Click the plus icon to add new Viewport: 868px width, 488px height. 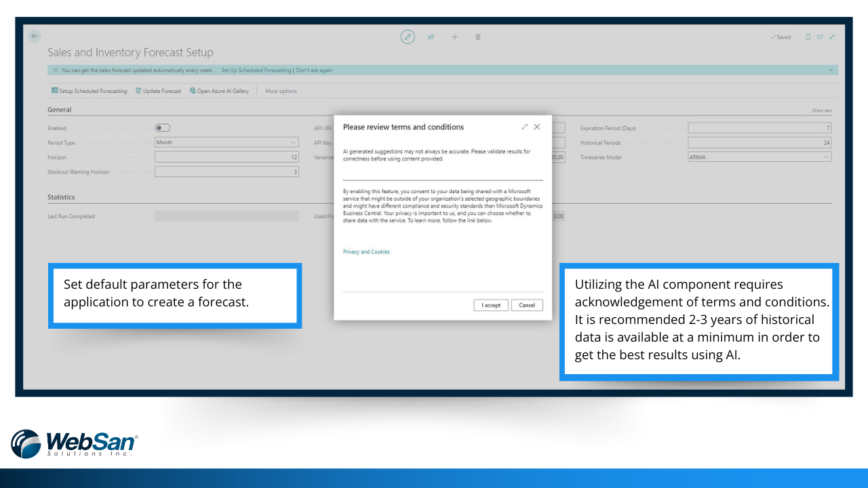[x=454, y=37]
